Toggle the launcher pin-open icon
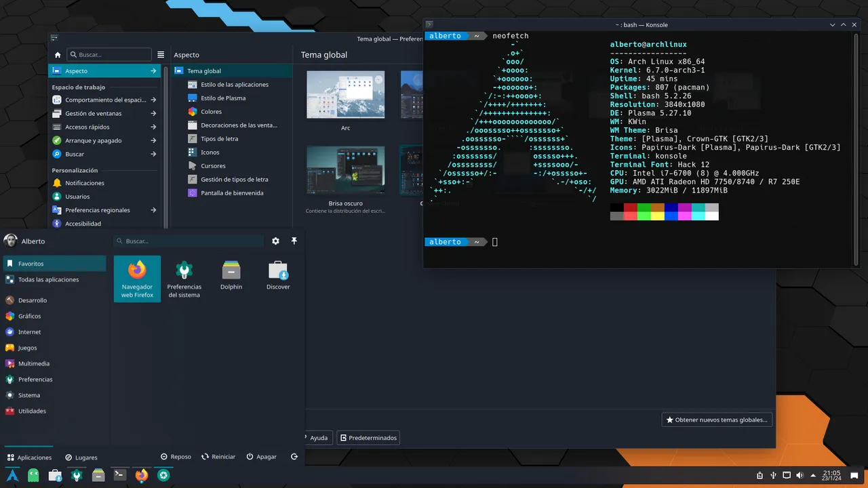868x488 pixels. 294,241
